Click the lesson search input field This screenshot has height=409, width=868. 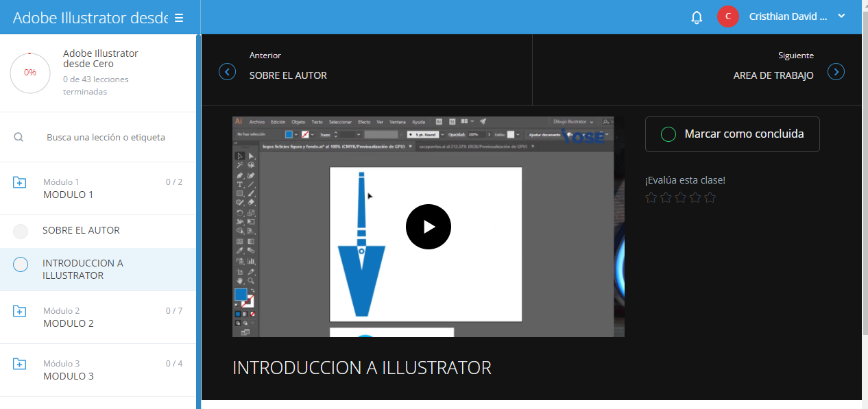(x=106, y=137)
